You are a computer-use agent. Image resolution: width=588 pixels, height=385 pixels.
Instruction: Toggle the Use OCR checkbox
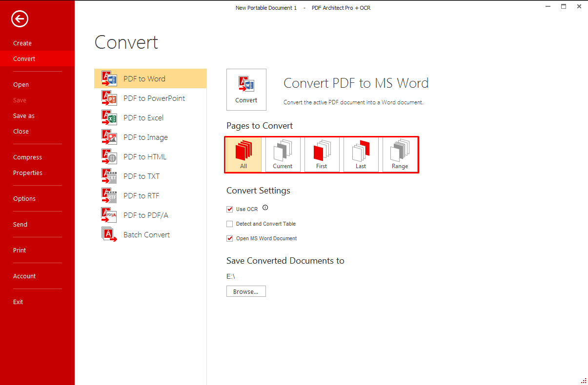point(230,209)
